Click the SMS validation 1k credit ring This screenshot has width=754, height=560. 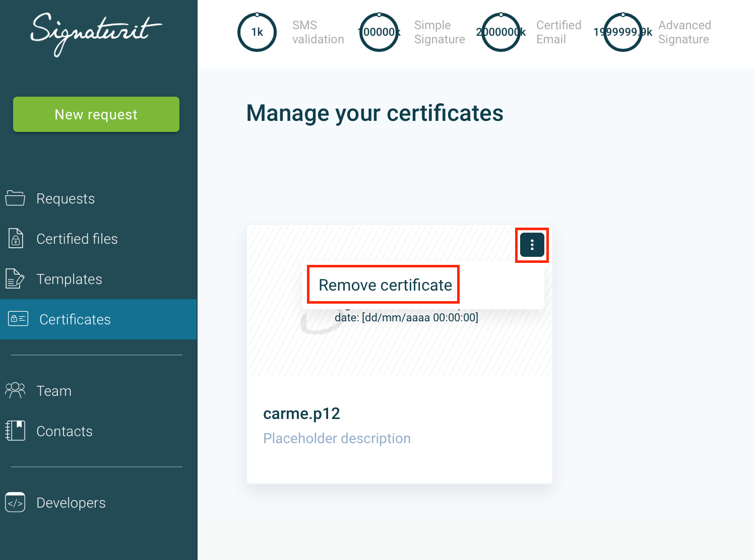point(257,32)
